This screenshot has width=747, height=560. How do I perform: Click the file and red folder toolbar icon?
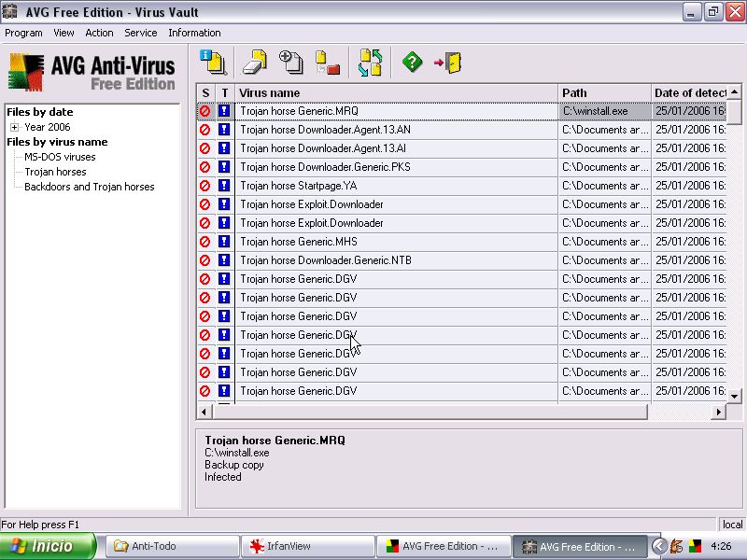pos(327,63)
